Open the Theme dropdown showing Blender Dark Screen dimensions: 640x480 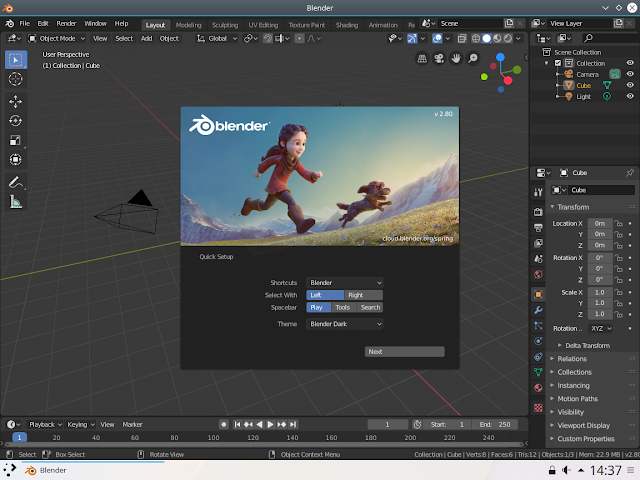345,324
